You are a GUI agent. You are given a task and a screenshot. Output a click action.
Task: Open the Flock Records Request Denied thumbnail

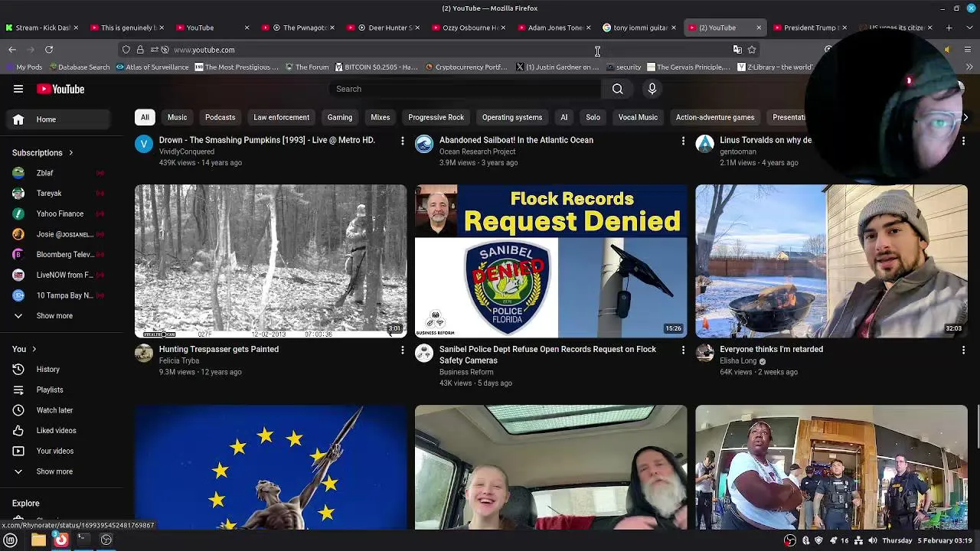[x=551, y=261]
